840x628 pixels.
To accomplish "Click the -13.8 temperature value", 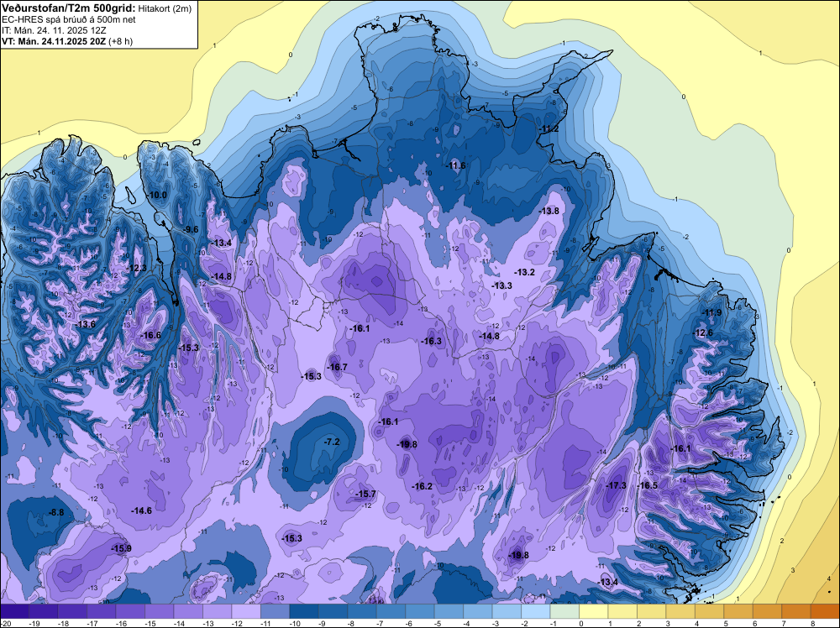I will coord(549,211).
